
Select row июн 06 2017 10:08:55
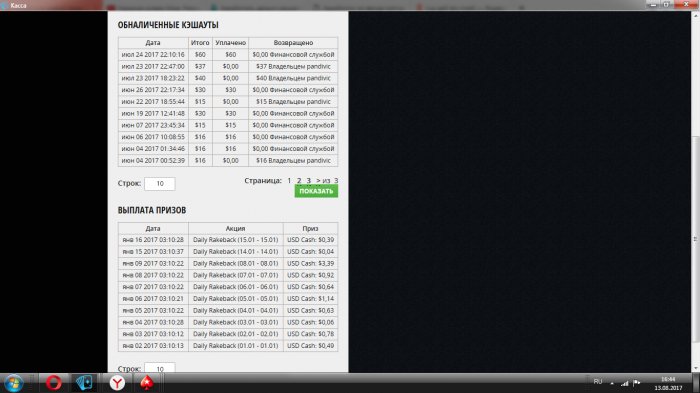[228, 137]
